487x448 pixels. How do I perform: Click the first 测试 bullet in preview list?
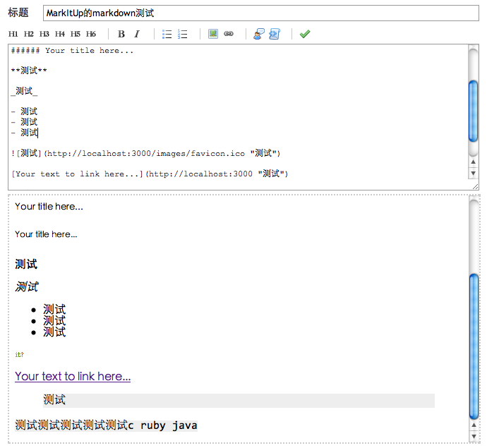point(54,309)
